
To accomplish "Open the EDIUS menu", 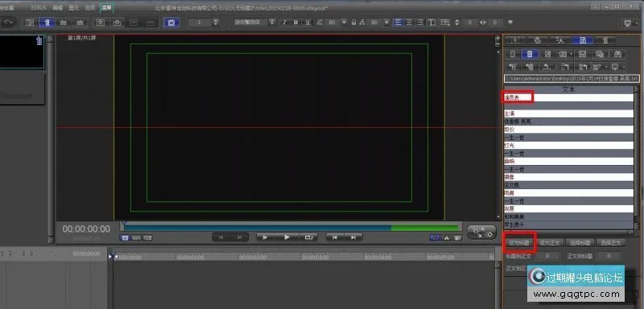I will click(38, 8).
